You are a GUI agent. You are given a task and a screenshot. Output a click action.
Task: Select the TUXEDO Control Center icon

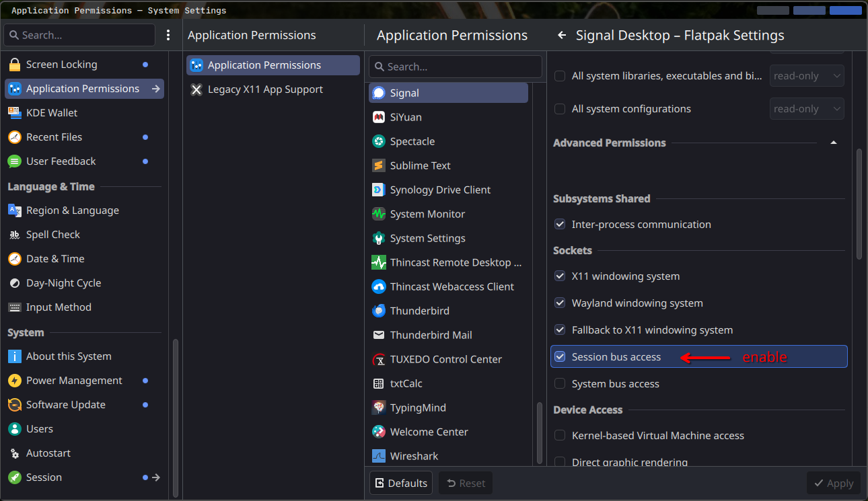(378, 359)
